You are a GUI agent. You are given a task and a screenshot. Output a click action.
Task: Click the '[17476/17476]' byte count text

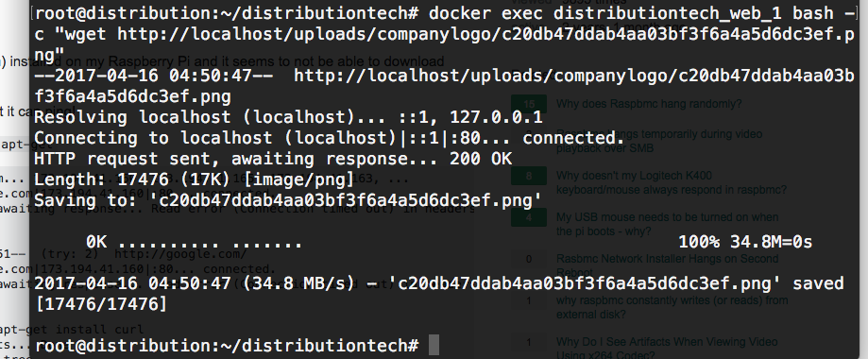tap(100, 303)
